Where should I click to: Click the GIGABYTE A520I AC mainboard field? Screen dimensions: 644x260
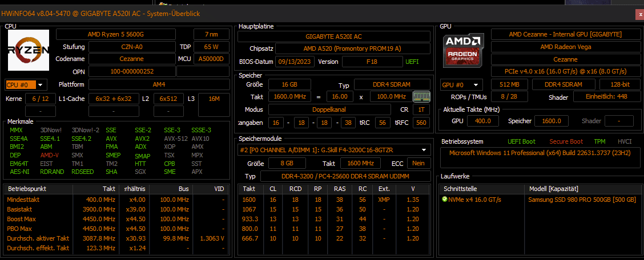point(334,36)
